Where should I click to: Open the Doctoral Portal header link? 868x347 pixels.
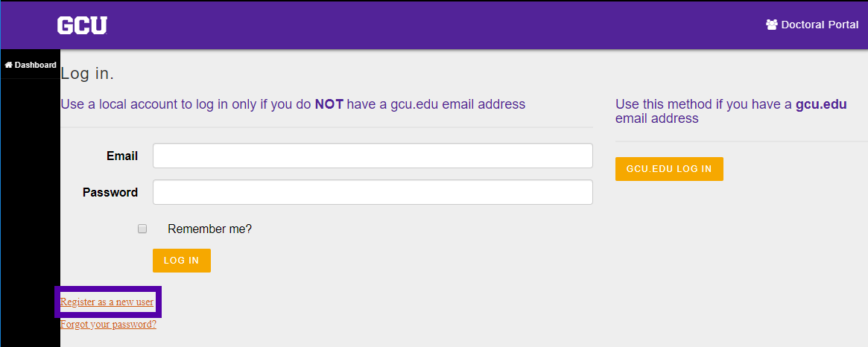click(x=812, y=25)
